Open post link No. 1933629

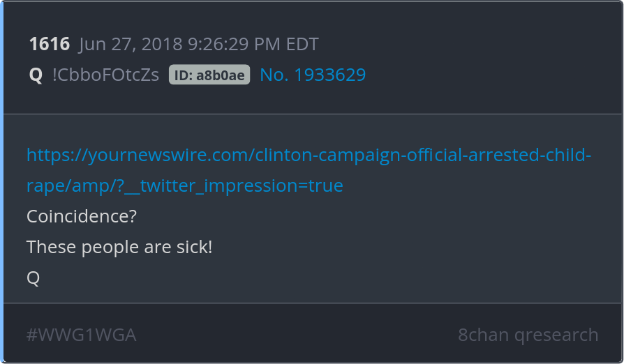313,75
